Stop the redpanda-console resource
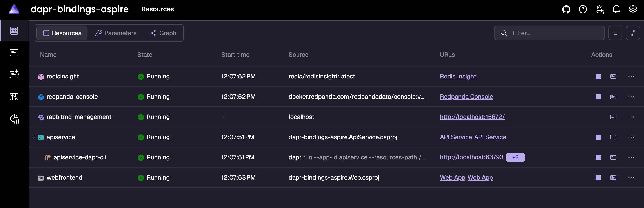644x208 pixels. pyautogui.click(x=598, y=97)
